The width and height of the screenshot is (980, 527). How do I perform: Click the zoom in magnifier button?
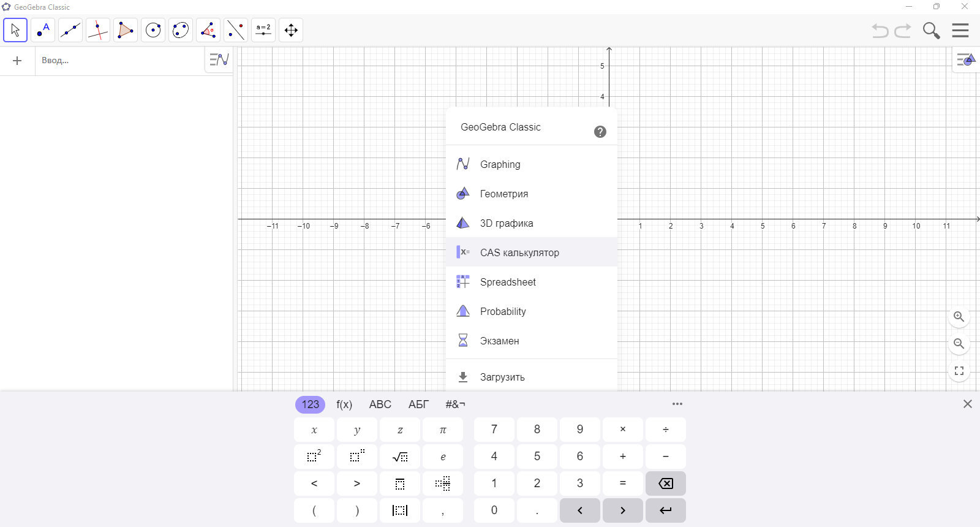click(x=959, y=317)
